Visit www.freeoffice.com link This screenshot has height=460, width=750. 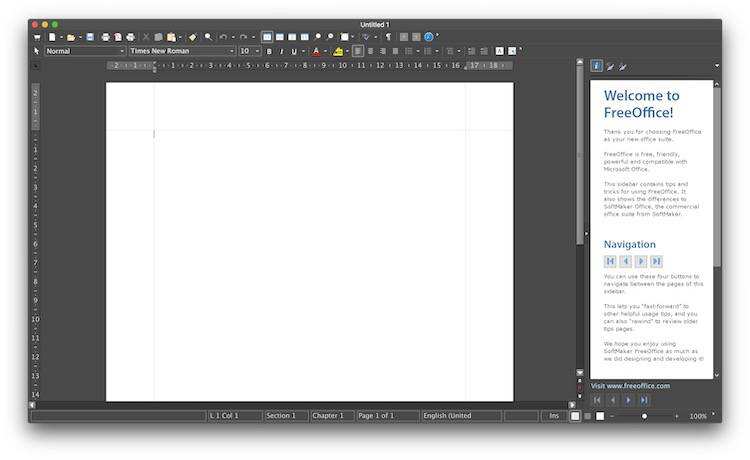tap(630, 385)
